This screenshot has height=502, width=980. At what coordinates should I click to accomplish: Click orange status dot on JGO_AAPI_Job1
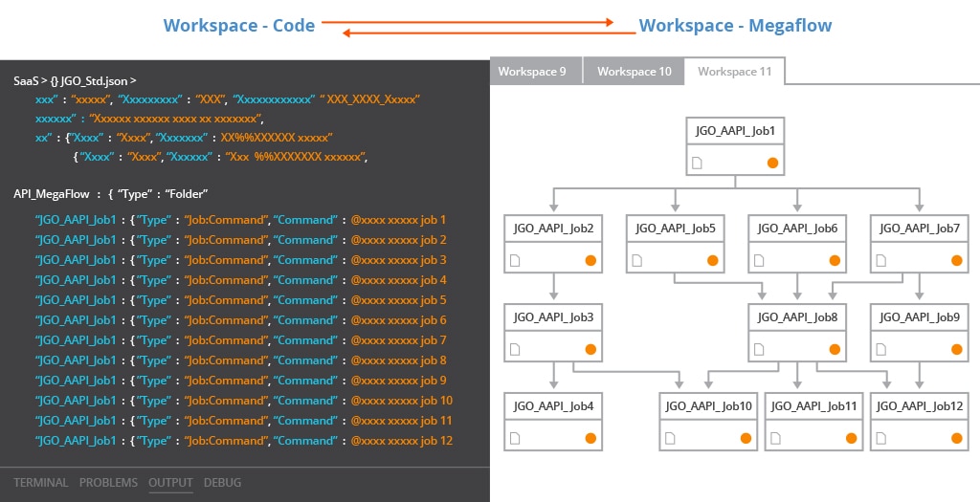(772, 164)
